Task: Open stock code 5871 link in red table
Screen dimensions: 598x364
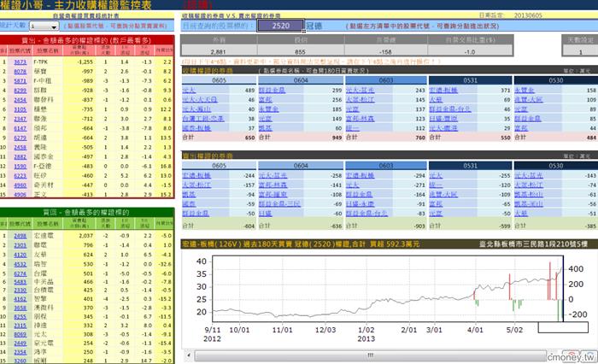Action: point(21,81)
